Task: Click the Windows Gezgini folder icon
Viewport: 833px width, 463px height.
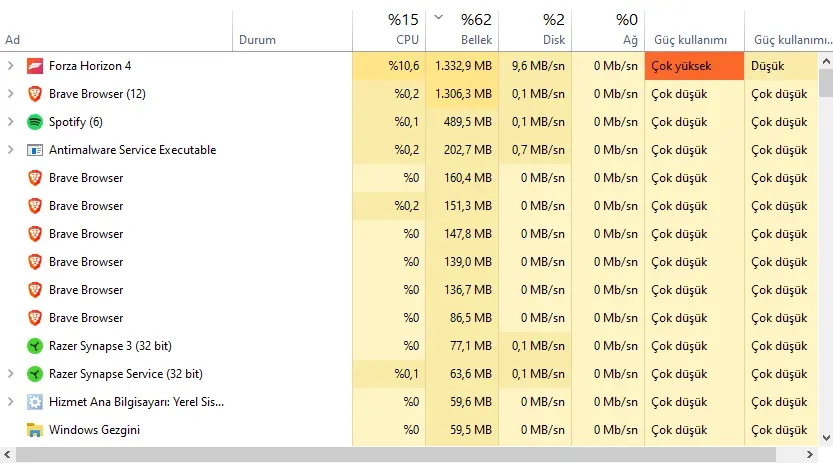Action: coord(35,430)
